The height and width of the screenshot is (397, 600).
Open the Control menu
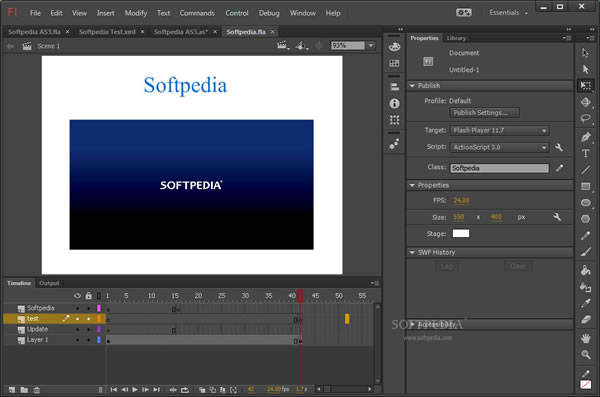point(236,13)
